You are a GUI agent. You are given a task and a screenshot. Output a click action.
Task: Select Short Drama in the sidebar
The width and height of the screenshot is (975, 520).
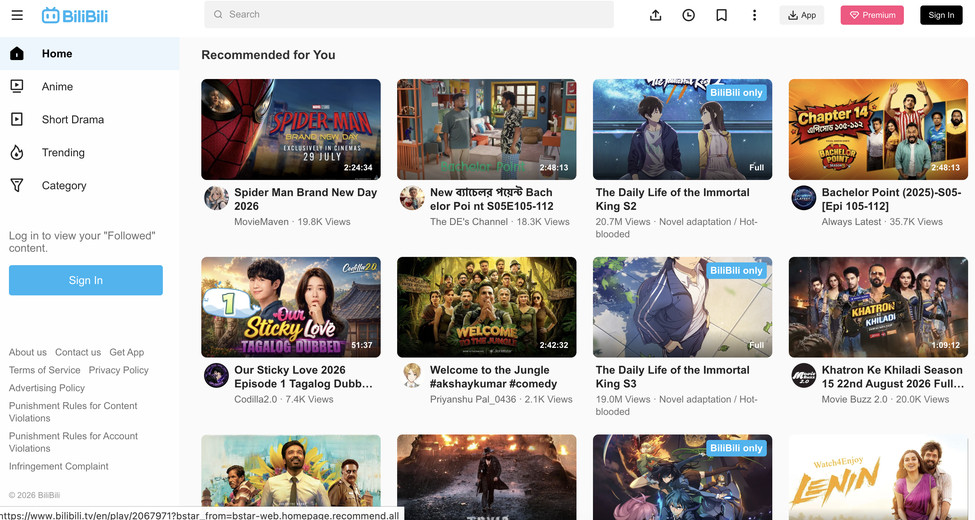point(90,119)
